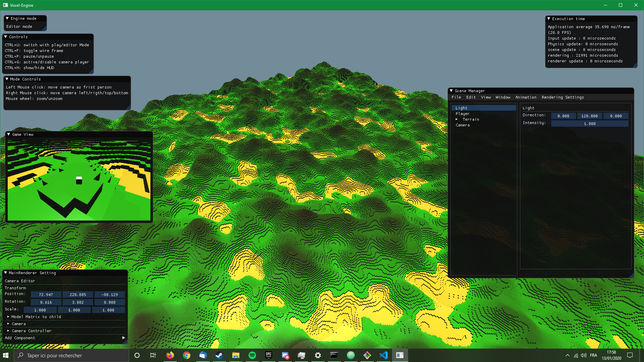644x362 pixels.
Task: Open the notification center icon
Action: pos(630,355)
